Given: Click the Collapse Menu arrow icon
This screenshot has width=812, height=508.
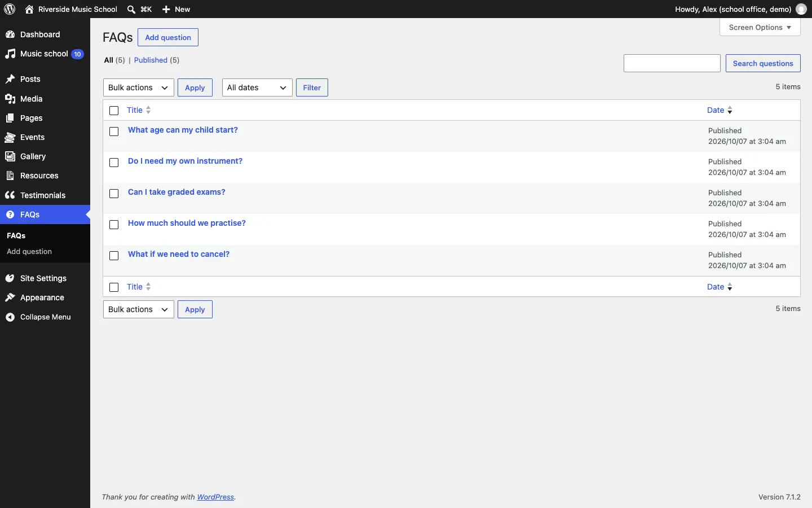Looking at the screenshot, I should 10,317.
